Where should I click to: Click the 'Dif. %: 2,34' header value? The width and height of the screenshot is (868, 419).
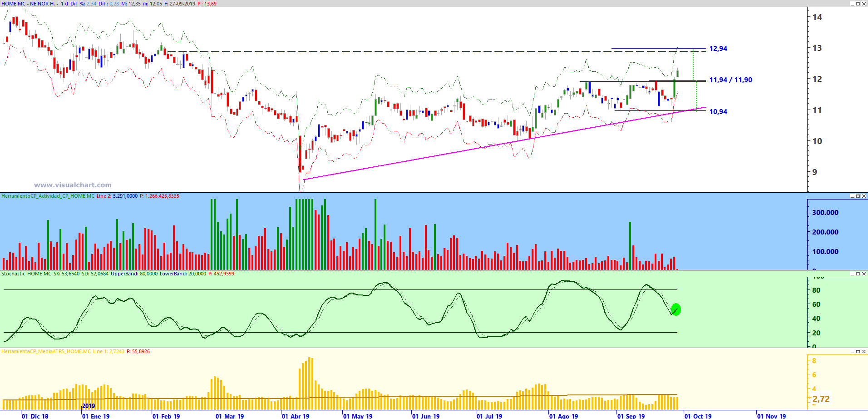coord(83,4)
